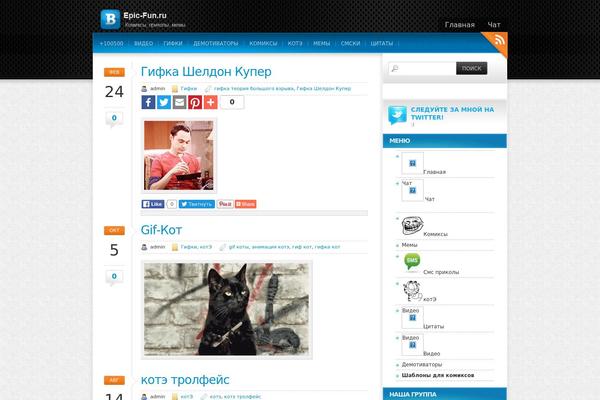Open the Мемы sidebar menu link
Viewport: 600px width, 400px height.
[x=409, y=245]
